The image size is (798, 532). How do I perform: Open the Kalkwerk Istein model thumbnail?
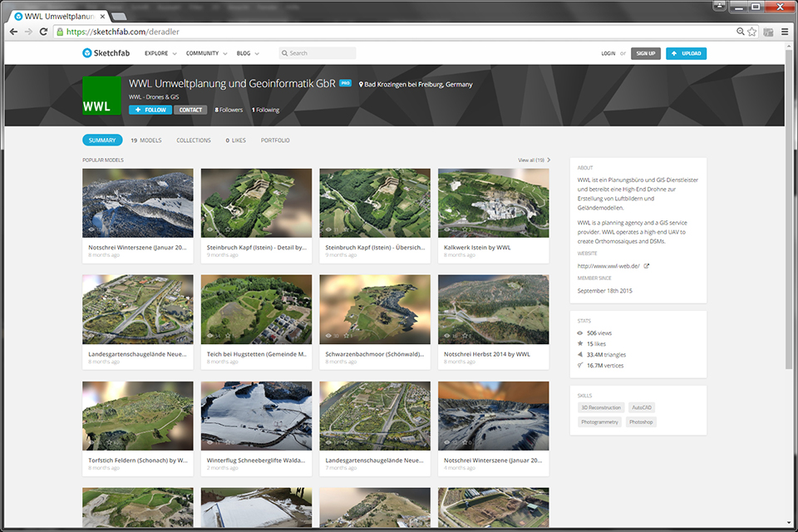click(493, 204)
